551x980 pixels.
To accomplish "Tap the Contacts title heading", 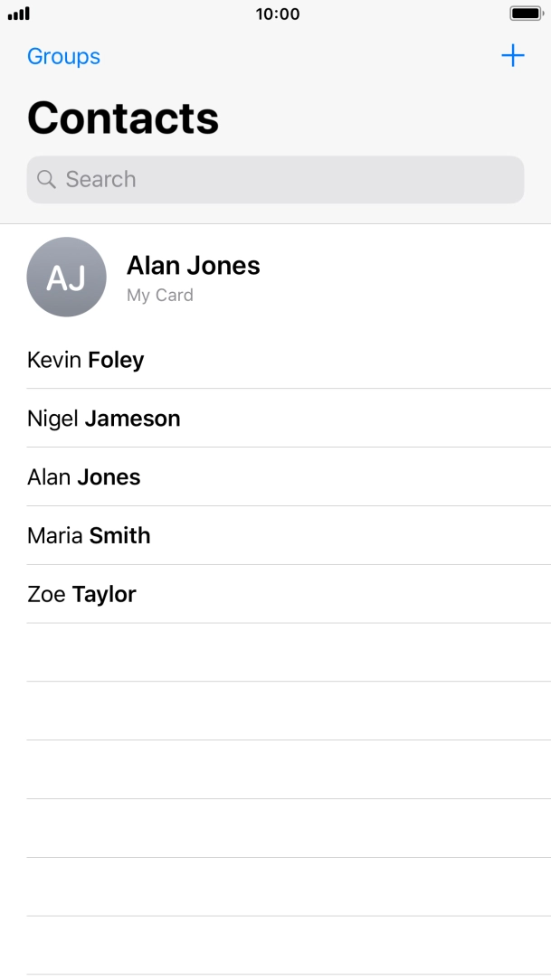I will click(122, 118).
